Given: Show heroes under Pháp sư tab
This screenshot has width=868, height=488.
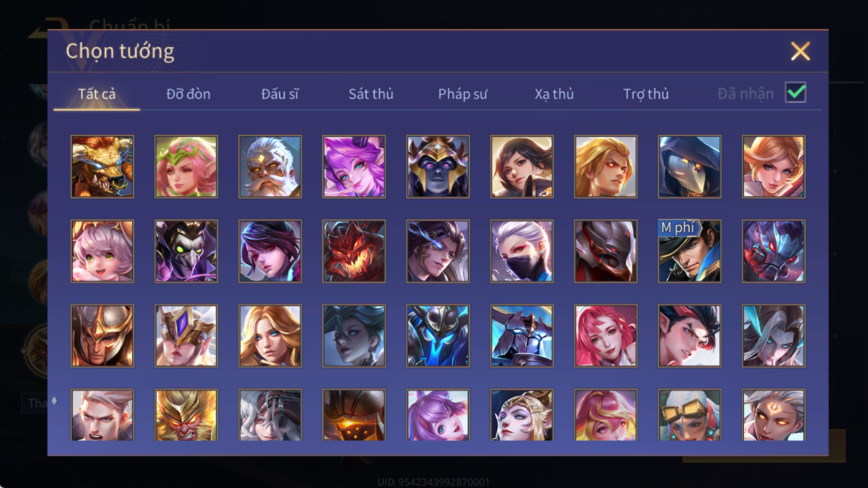Looking at the screenshot, I should 463,94.
